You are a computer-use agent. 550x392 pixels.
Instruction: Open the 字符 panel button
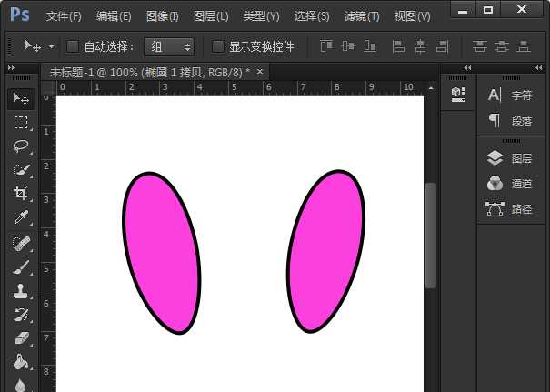point(511,95)
